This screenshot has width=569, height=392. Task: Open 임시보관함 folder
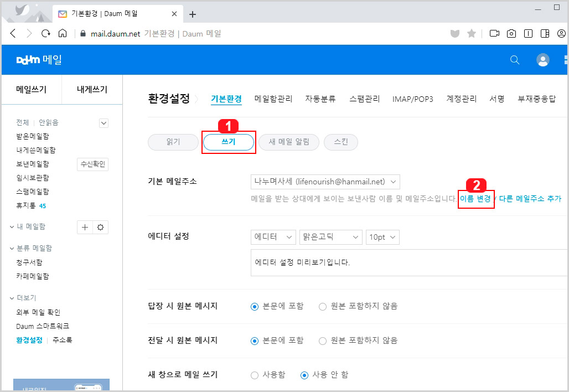[33, 178]
